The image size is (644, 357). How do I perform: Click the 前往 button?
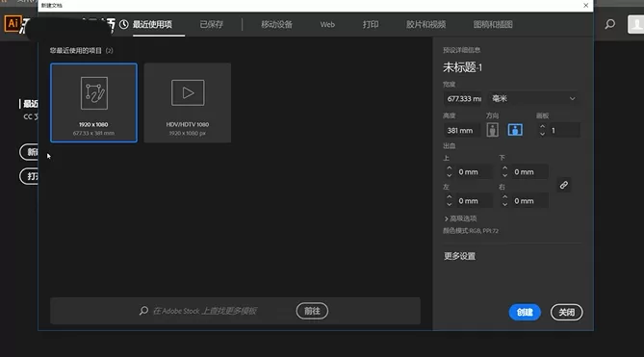click(x=312, y=311)
